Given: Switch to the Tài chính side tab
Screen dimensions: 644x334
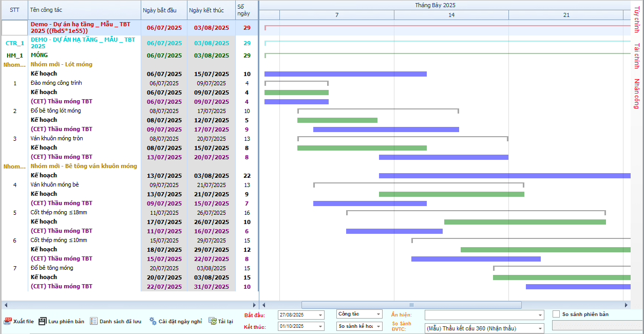Looking at the screenshot, I should [637, 55].
